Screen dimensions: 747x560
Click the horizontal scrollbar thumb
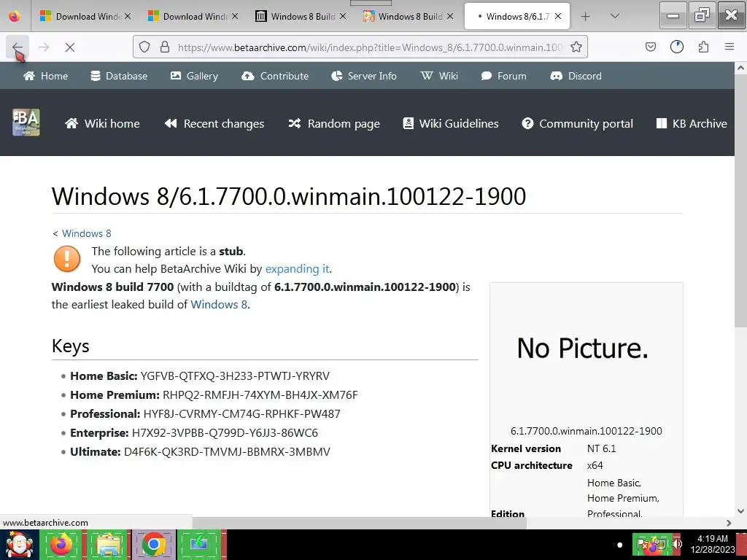(359, 523)
